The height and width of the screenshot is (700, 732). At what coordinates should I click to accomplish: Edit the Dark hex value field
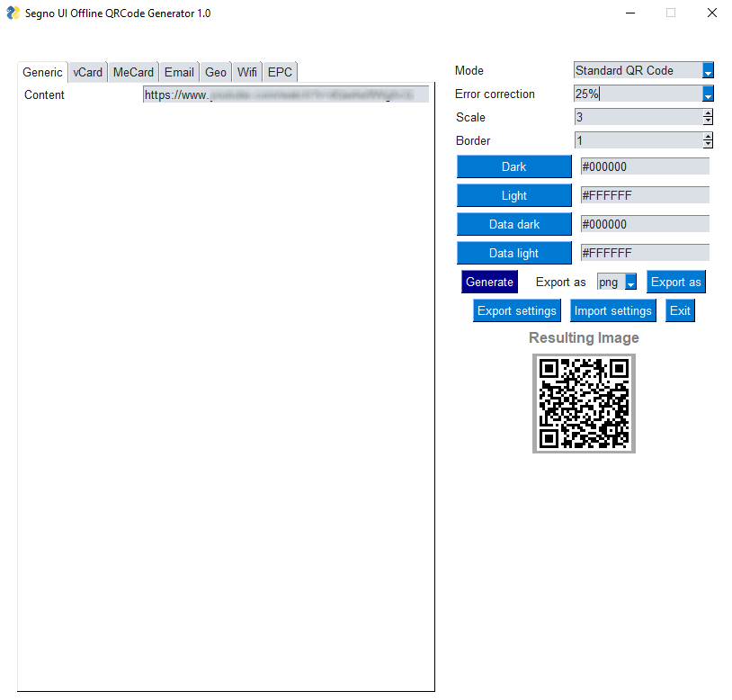coord(645,166)
